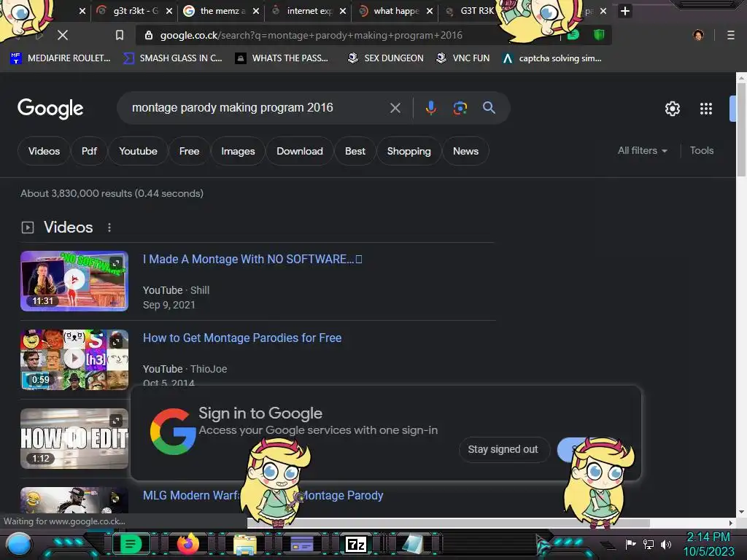This screenshot has width=747, height=560.
Task: Filter results by Youtube chip
Action: pos(138,151)
